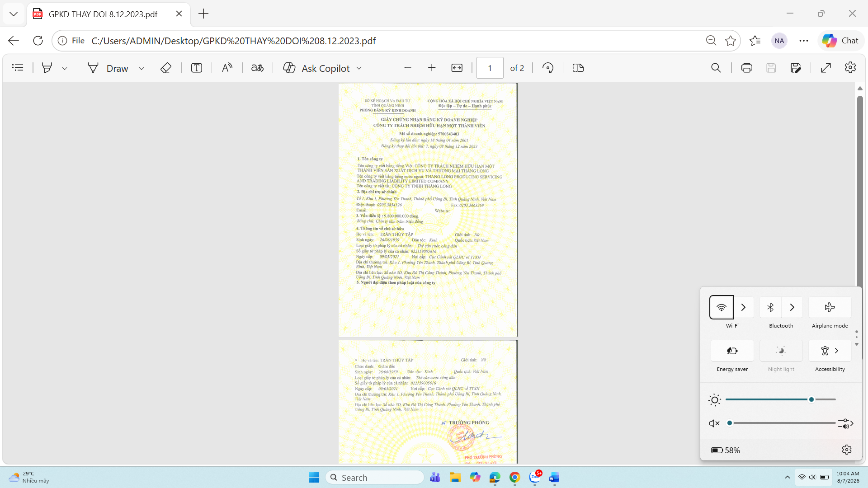
Task: Refresh the current browser page
Action: tap(38, 41)
